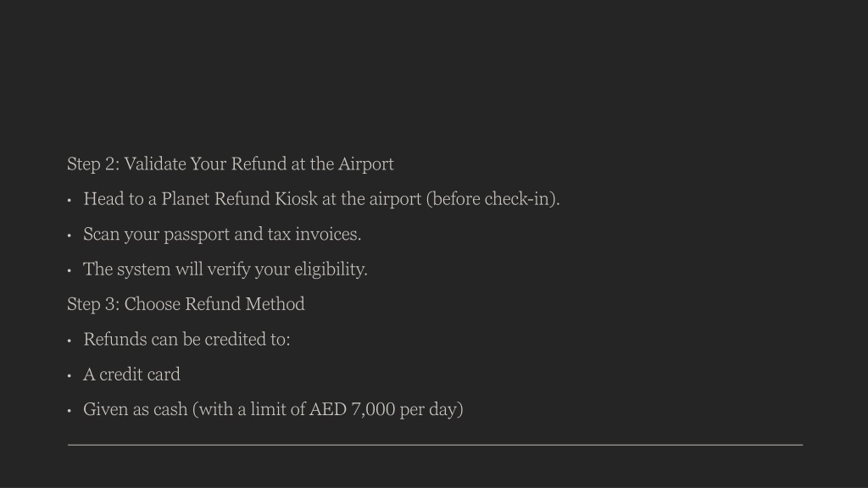Click the word eligibility in third bullet

[331, 269]
